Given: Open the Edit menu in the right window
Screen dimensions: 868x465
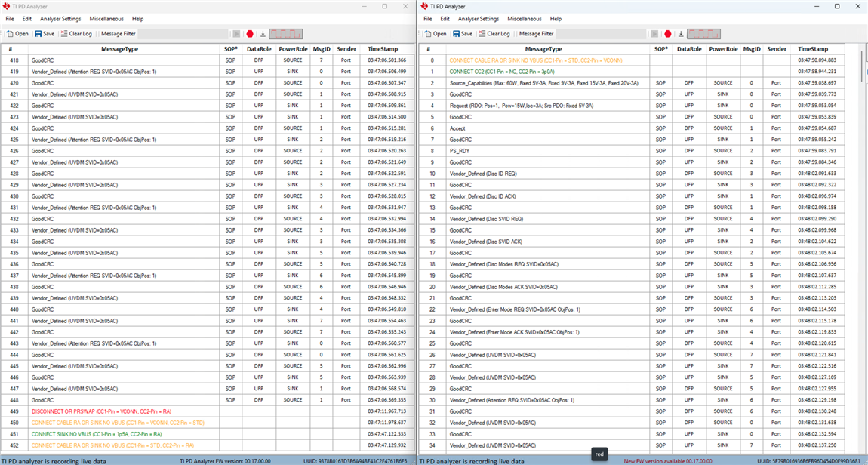Looking at the screenshot, I should [x=445, y=19].
